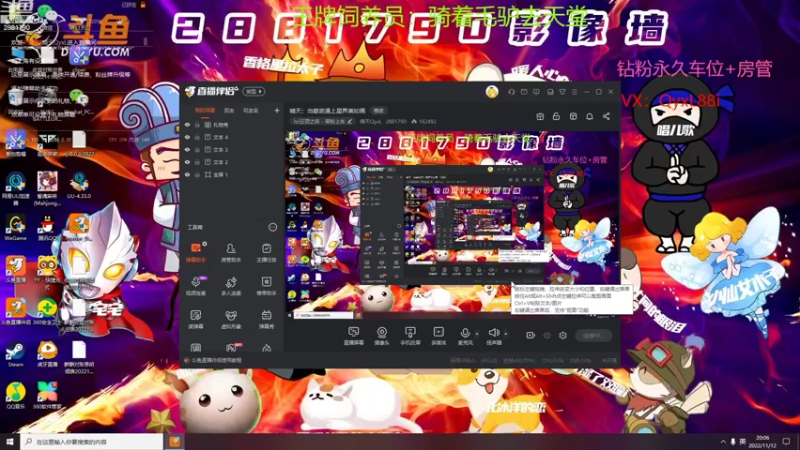Viewport: 800px width, 450px height.
Task: Click the funnel-shaped icon in the title bar
Action: point(562,92)
